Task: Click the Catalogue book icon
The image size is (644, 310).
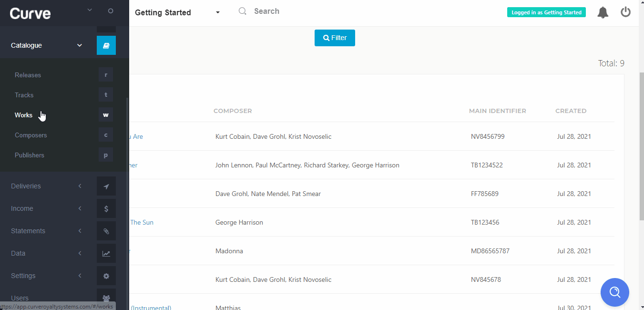Action: (x=106, y=45)
